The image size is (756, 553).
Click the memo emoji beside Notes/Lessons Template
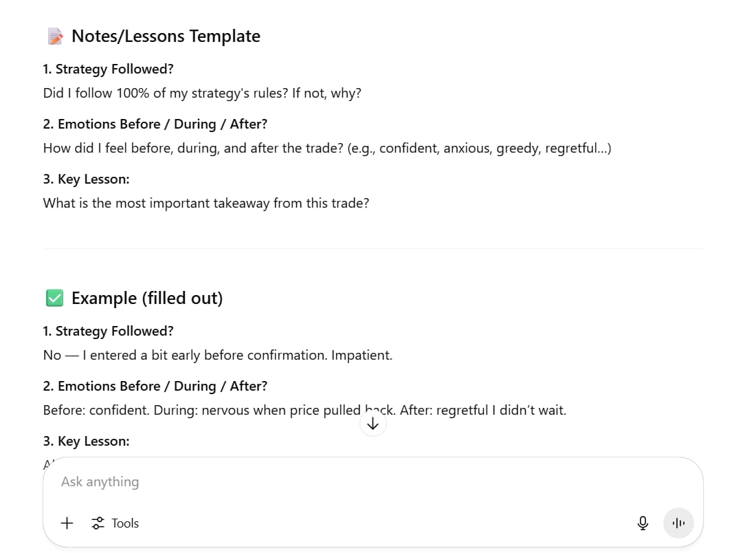coord(55,36)
